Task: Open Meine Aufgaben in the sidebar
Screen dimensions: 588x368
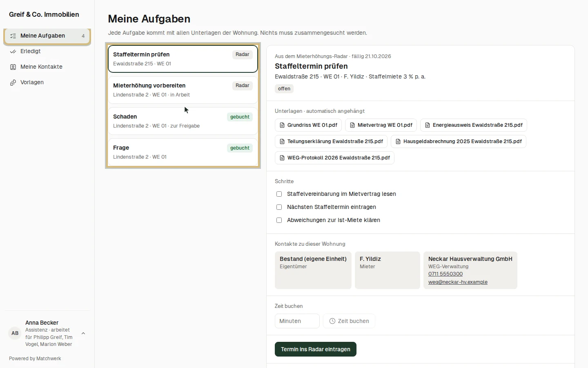Action: (x=47, y=36)
